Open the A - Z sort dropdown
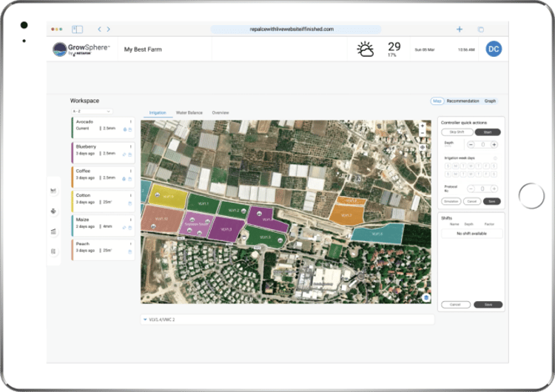 coord(91,111)
